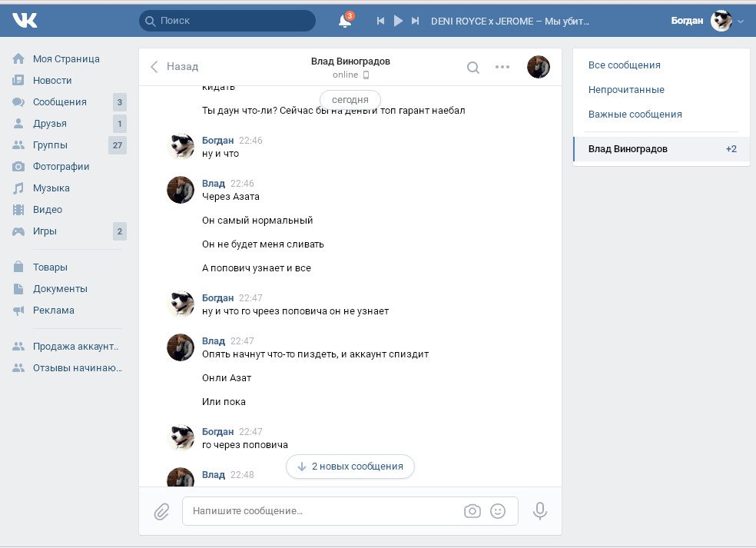
Task: Jump to 2 new messages
Action: click(x=350, y=466)
